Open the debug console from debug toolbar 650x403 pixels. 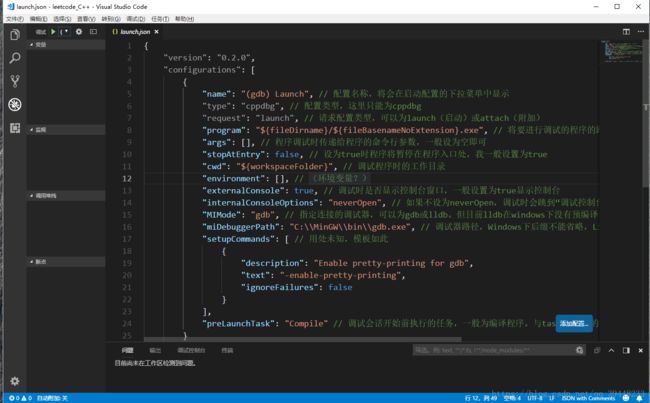click(x=93, y=32)
